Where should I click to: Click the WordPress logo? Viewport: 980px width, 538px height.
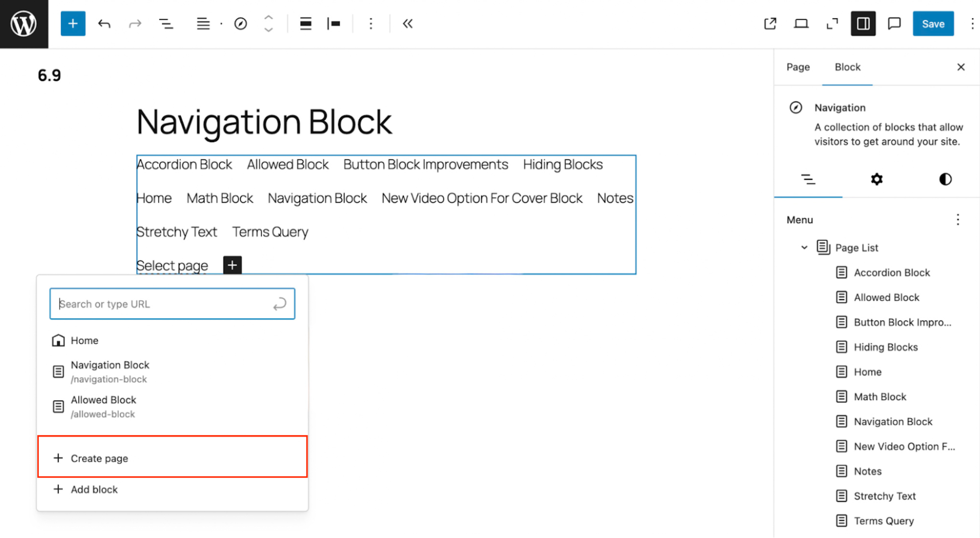point(24,23)
